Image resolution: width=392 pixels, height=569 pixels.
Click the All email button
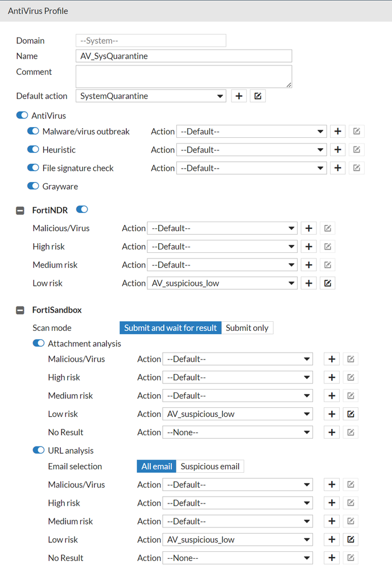(156, 466)
